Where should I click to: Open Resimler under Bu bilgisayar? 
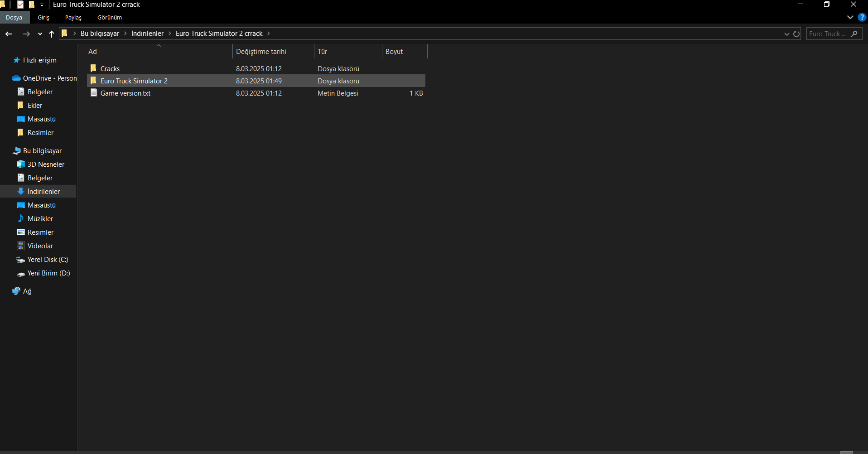(x=40, y=232)
